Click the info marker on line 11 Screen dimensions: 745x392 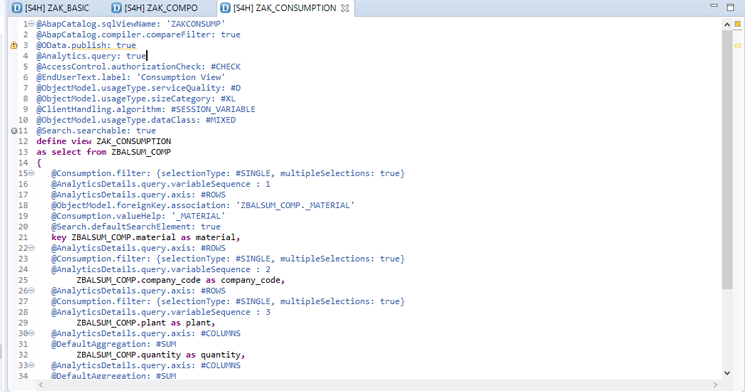tap(14, 131)
